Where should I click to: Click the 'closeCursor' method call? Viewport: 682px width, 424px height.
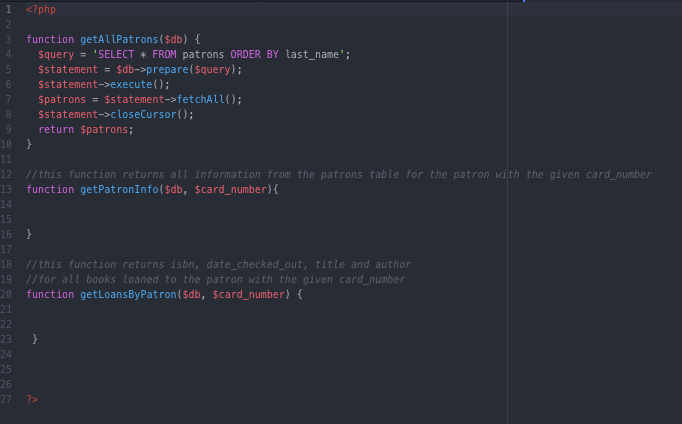(x=144, y=114)
